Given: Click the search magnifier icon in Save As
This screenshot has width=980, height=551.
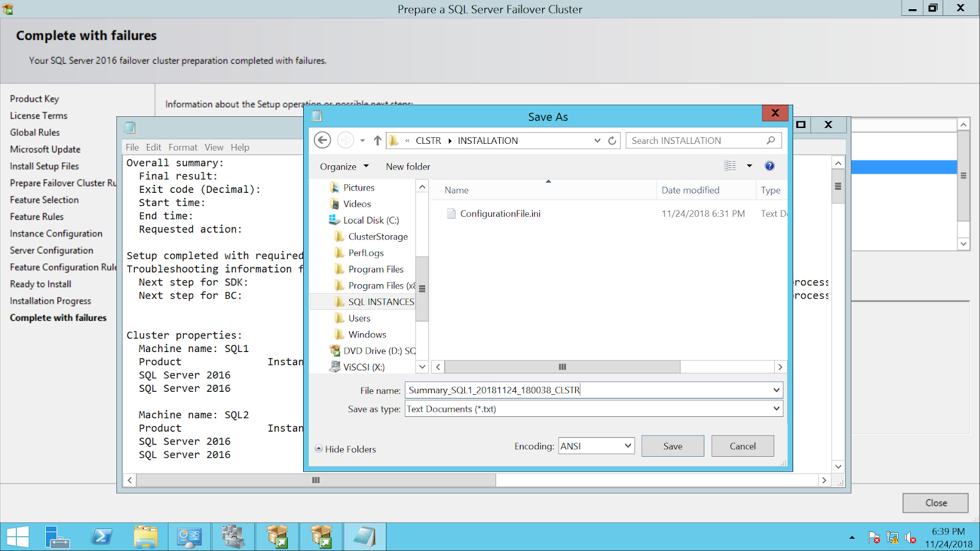Looking at the screenshot, I should click(x=771, y=140).
